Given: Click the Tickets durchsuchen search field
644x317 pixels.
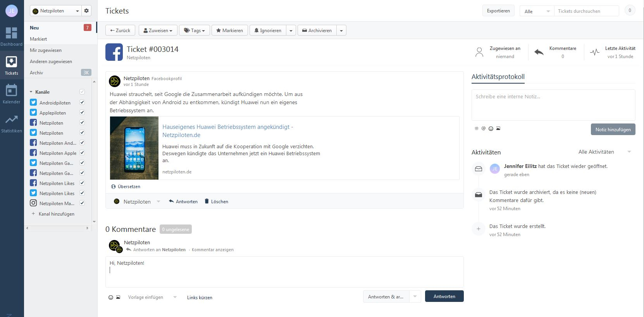Looking at the screenshot, I should point(586,11).
